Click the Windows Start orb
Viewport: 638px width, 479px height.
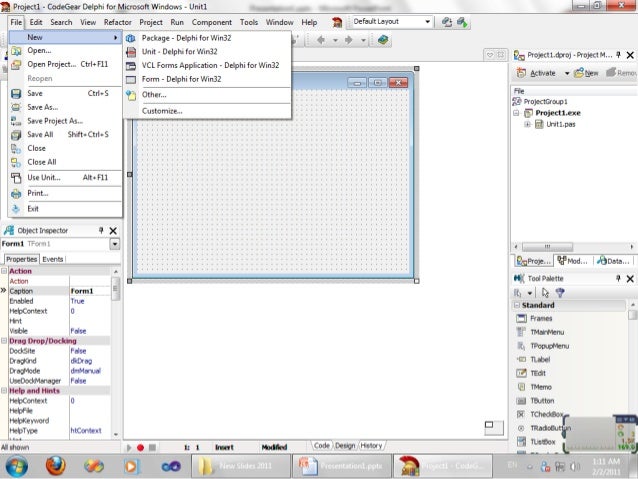tap(17, 466)
